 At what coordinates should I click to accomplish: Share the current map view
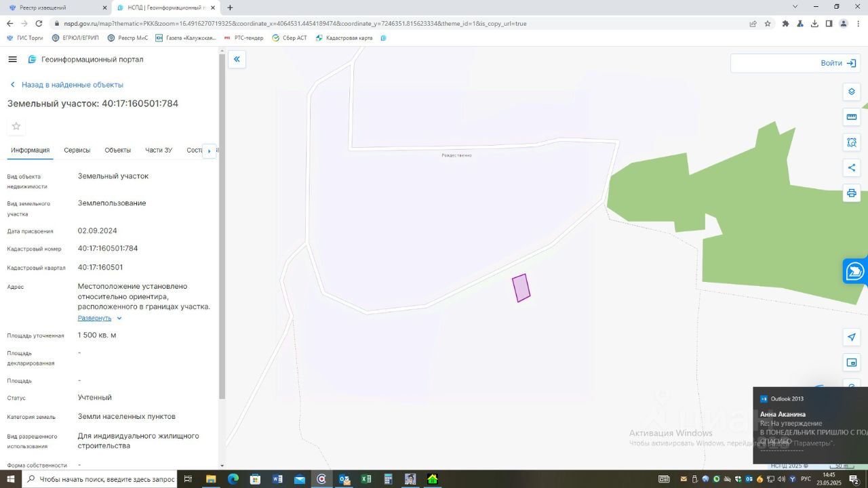[x=852, y=168]
